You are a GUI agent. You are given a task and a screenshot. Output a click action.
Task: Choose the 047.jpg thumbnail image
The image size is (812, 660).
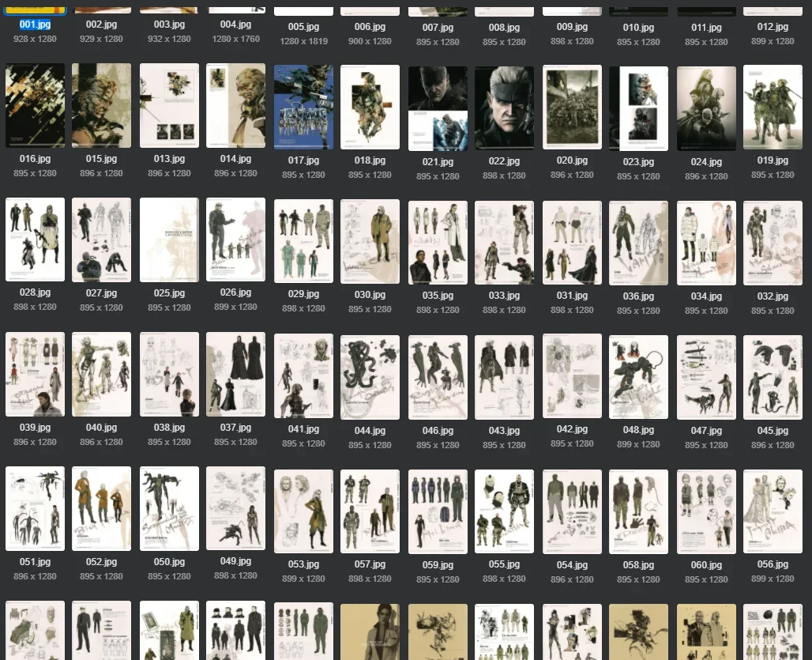click(706, 377)
